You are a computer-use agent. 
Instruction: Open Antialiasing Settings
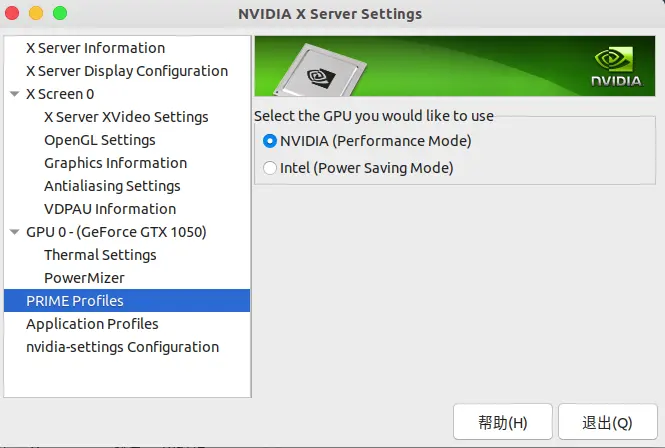point(112,186)
